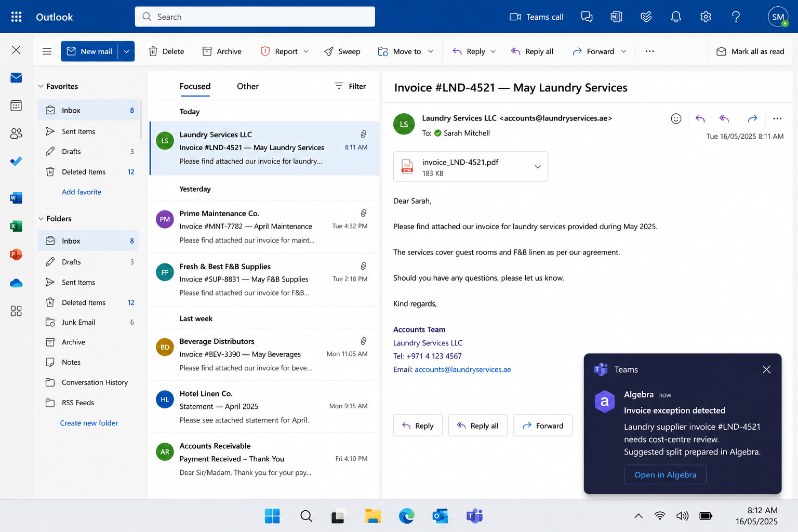Open Junk Email folder
Viewport: 798px width, 532px height.
(x=88, y=322)
